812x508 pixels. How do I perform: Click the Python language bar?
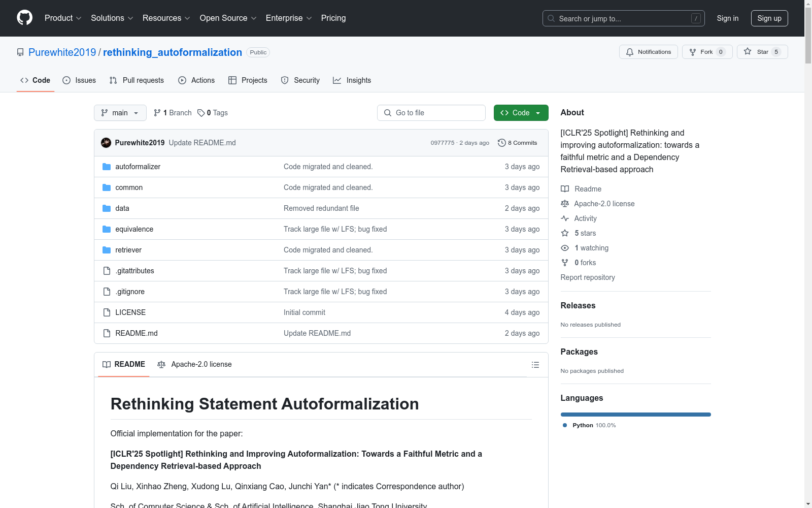pos(636,415)
